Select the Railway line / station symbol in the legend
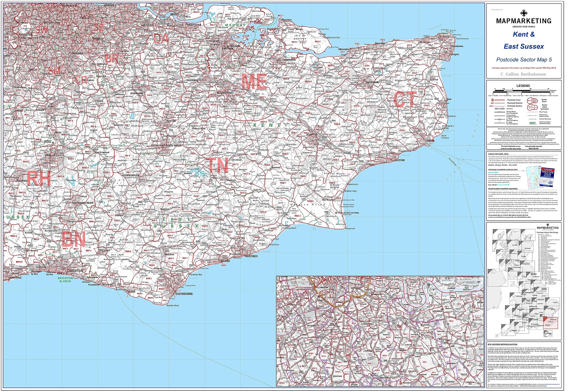 click(x=532, y=116)
